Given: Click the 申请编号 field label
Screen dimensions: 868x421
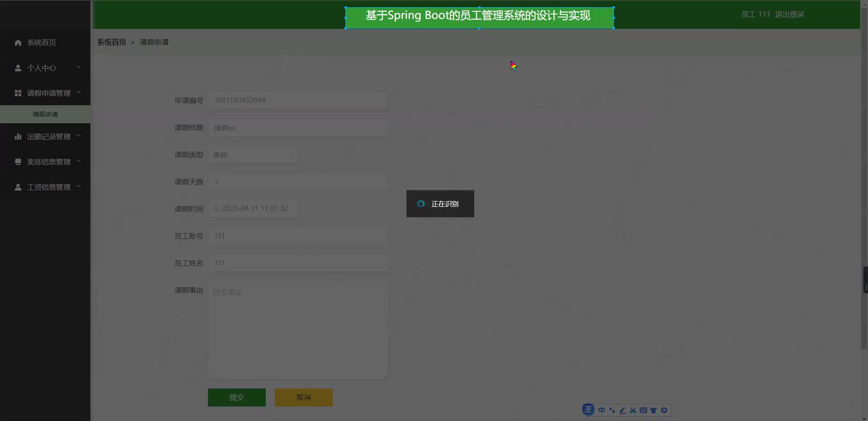Looking at the screenshot, I should click(x=189, y=100).
